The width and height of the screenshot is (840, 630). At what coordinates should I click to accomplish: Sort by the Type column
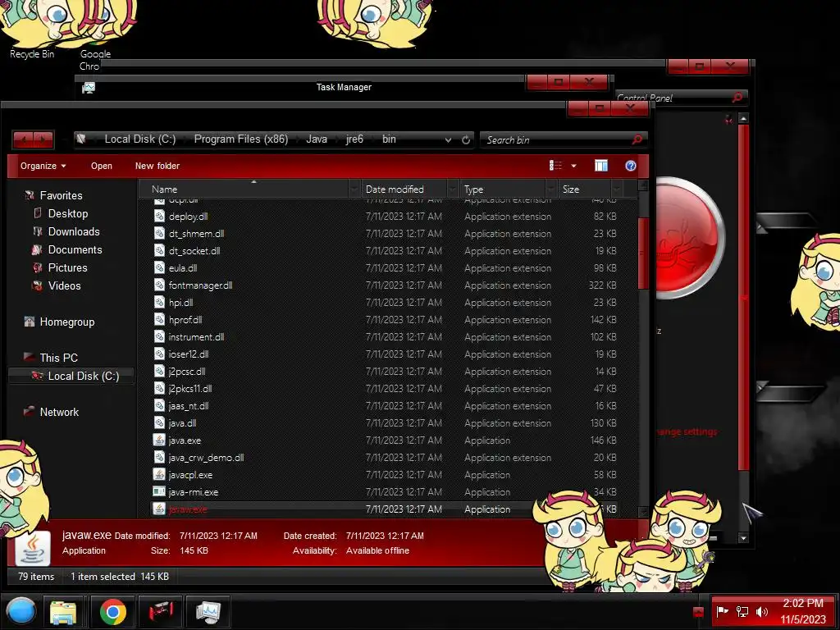[x=503, y=189]
